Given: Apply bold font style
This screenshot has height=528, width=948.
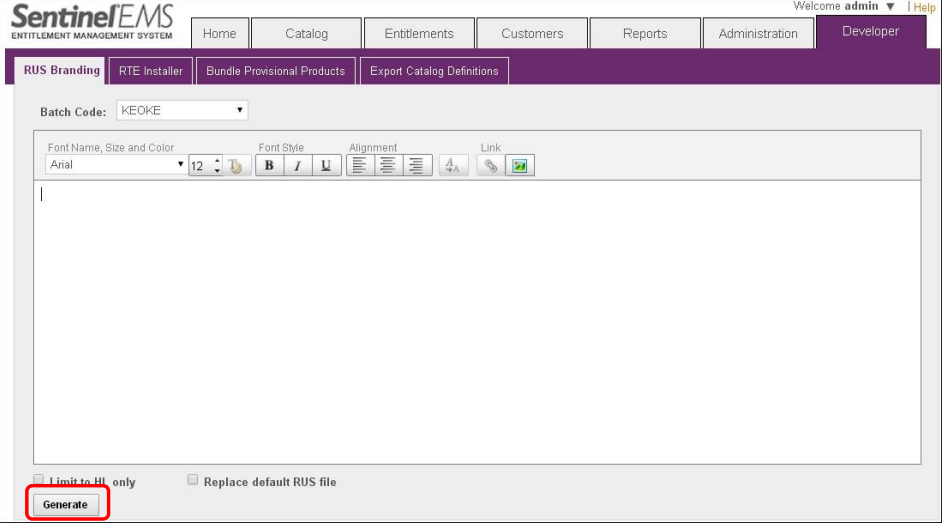Looking at the screenshot, I should pos(269,166).
